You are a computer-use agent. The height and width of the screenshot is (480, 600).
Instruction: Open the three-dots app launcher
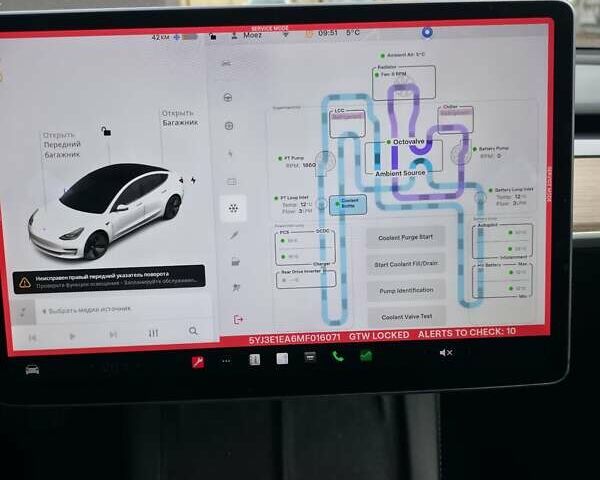click(x=226, y=360)
